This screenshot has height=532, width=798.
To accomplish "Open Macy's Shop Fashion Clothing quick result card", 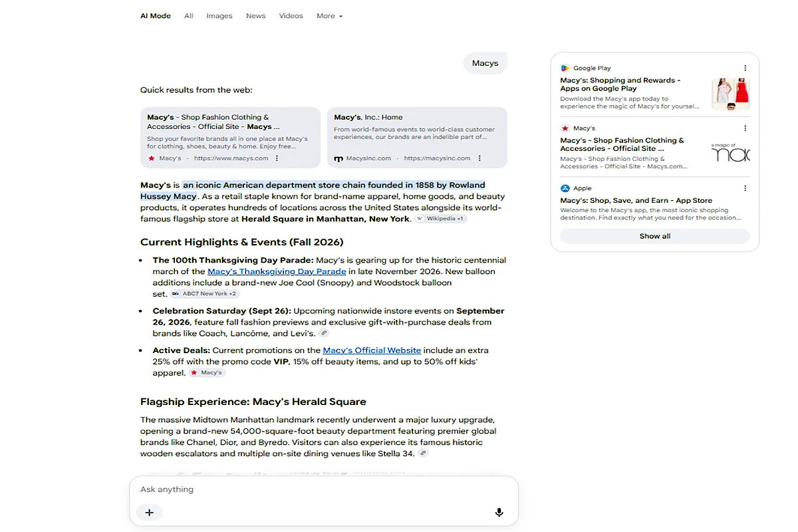I will pyautogui.click(x=230, y=138).
